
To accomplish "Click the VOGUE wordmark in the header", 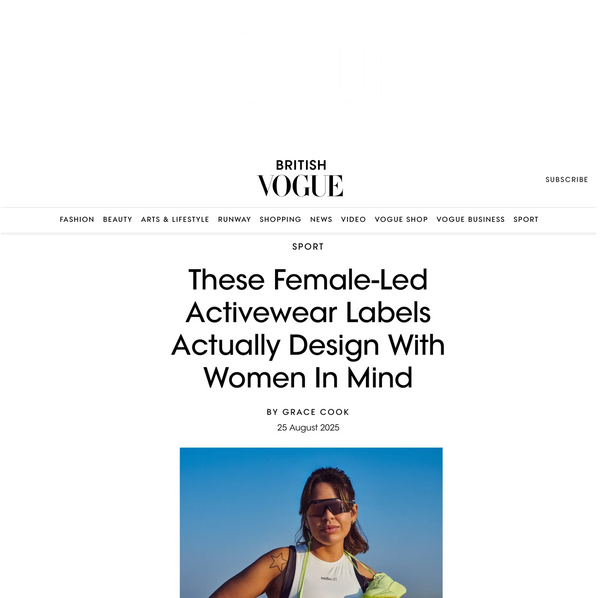I will (x=300, y=186).
